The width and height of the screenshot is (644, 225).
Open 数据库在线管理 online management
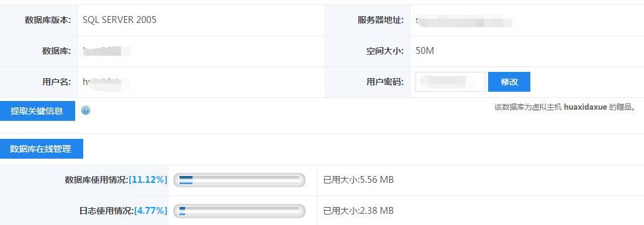[x=41, y=149]
